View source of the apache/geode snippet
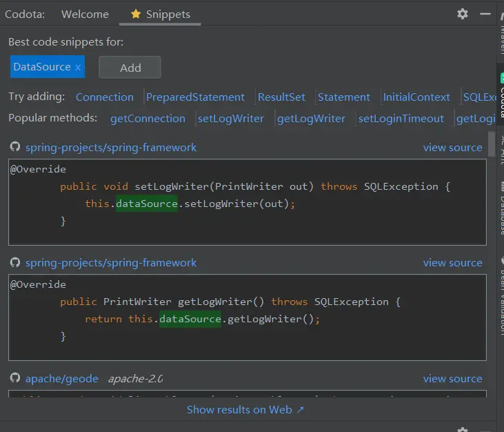This screenshot has width=504, height=432. coord(452,379)
